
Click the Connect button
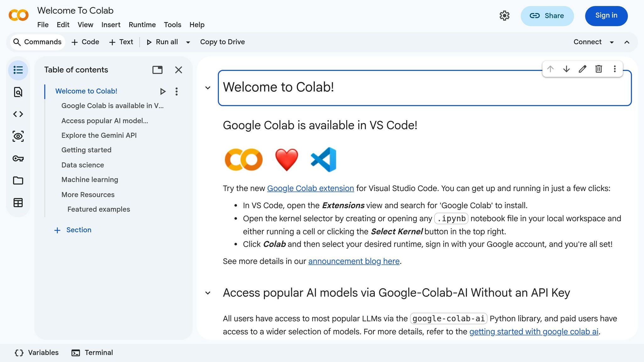587,42
